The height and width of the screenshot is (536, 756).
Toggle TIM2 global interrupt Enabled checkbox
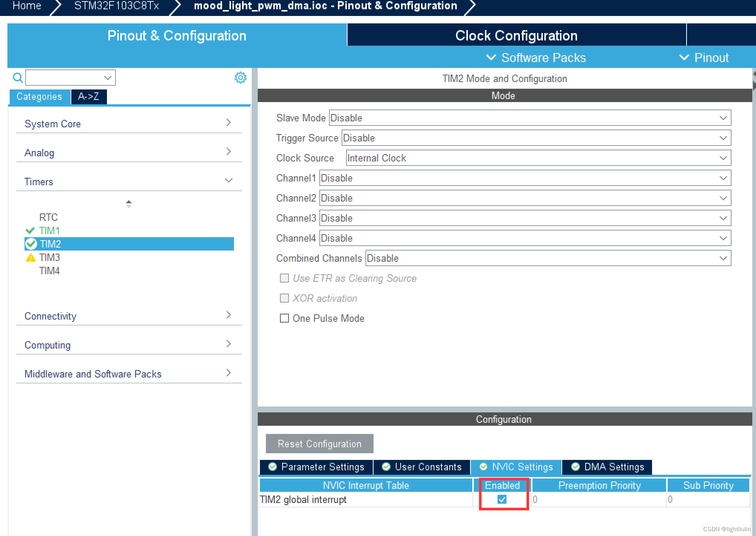pyautogui.click(x=502, y=499)
